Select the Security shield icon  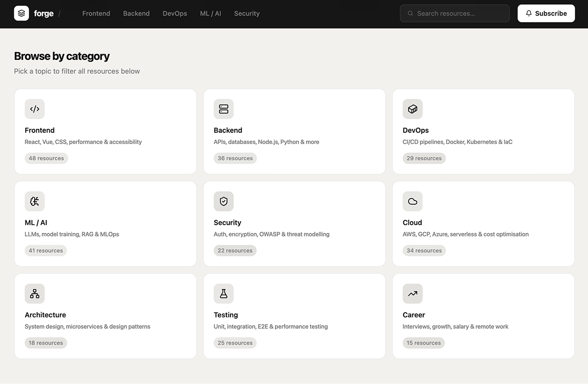224,201
